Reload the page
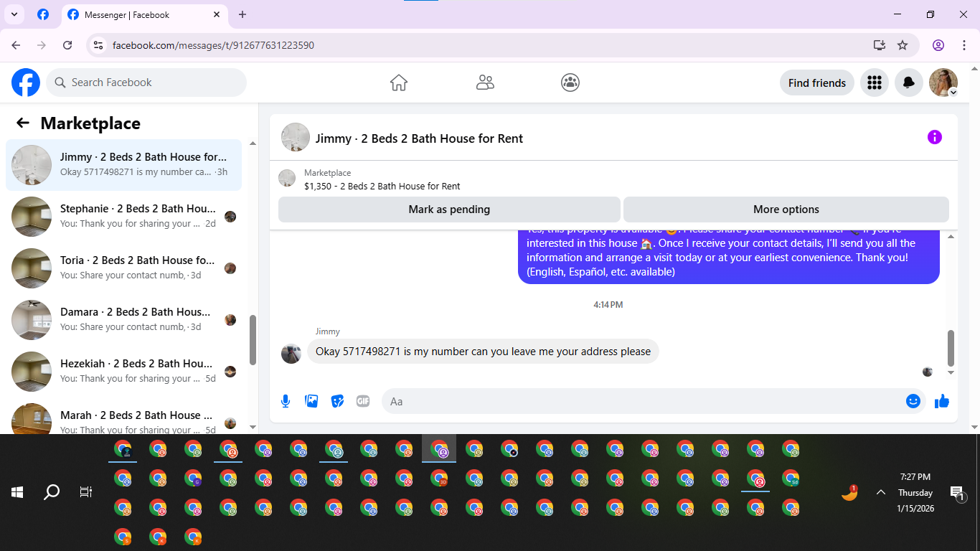Image resolution: width=980 pixels, height=551 pixels. [67, 45]
